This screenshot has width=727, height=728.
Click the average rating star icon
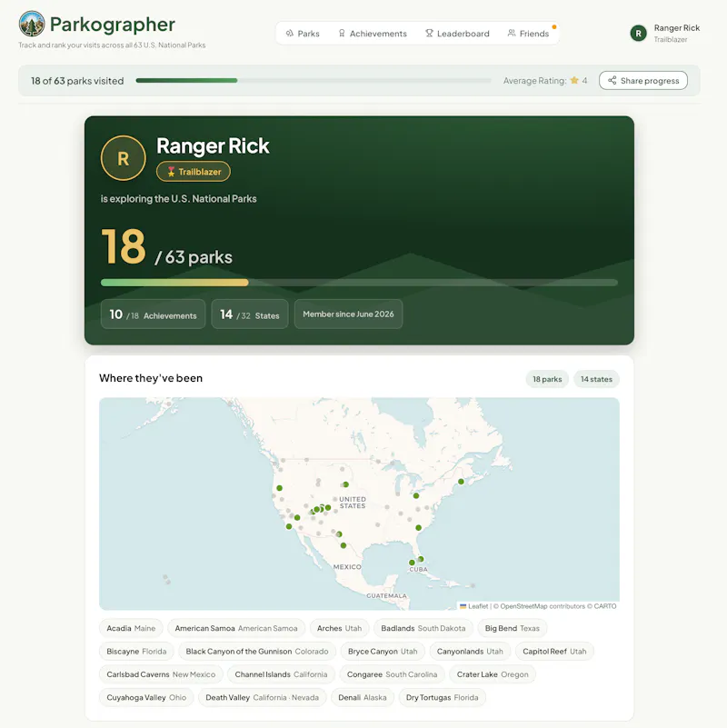pyautogui.click(x=574, y=80)
